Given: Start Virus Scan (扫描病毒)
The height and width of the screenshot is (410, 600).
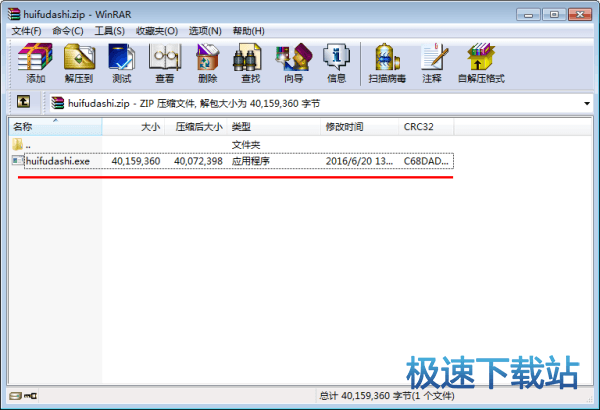Looking at the screenshot, I should 387,57.
